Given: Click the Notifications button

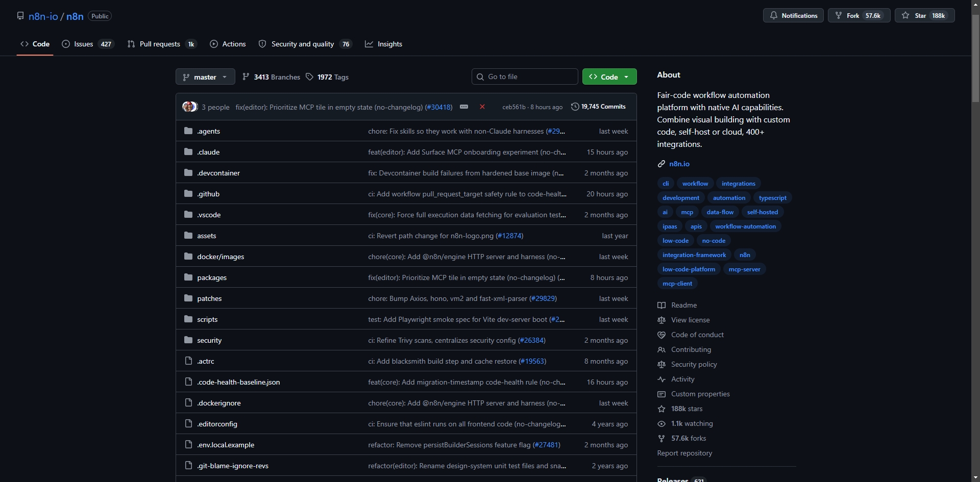Looking at the screenshot, I should [x=793, y=15].
